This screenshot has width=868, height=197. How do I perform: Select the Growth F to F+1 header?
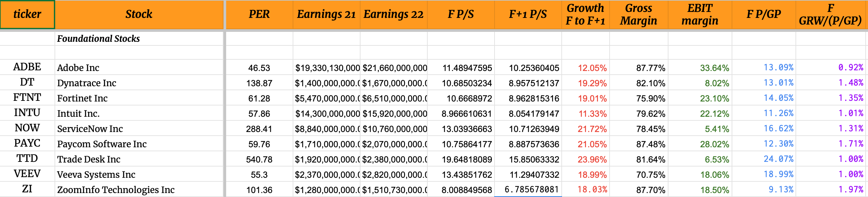pyautogui.click(x=585, y=15)
